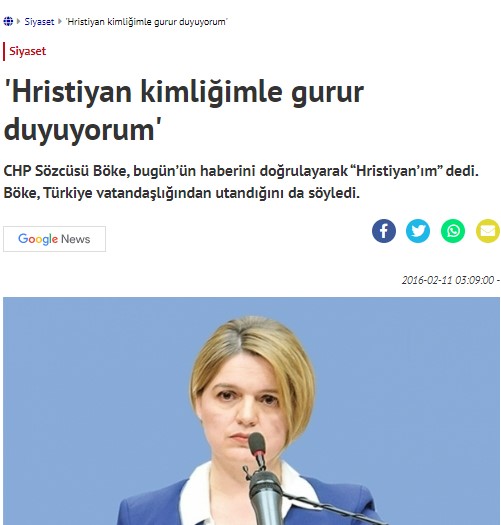The height and width of the screenshot is (525, 501).
Task: Open the red Siyaset category label
Action: [27, 51]
